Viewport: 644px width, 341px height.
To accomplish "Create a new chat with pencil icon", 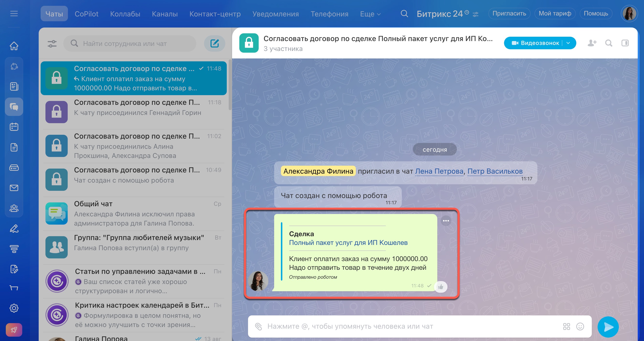I will tap(214, 43).
